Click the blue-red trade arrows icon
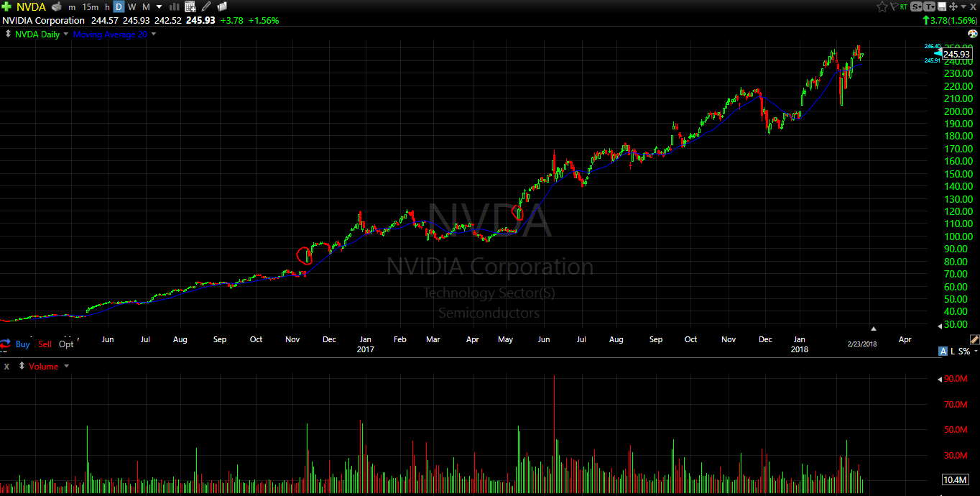980x496 pixels. tap(5, 344)
